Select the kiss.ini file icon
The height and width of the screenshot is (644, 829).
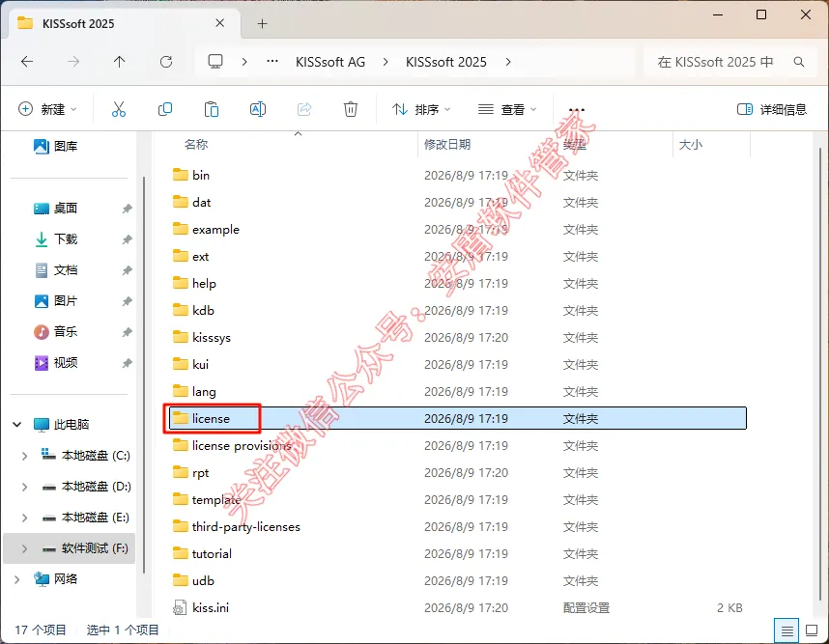[180, 608]
